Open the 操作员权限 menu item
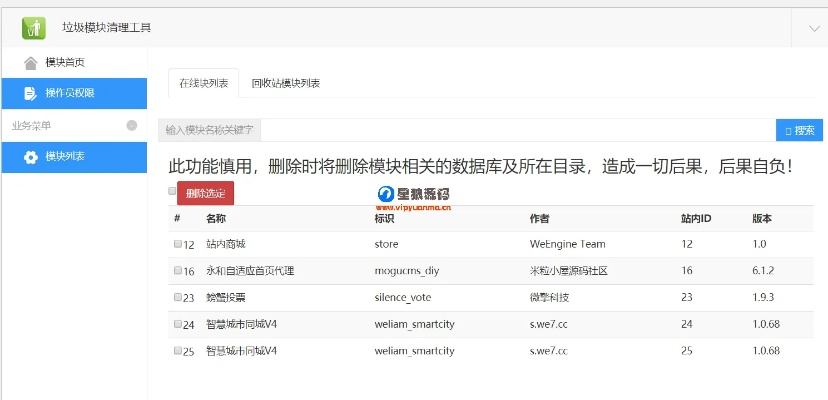This screenshot has width=828, height=400. click(74, 94)
